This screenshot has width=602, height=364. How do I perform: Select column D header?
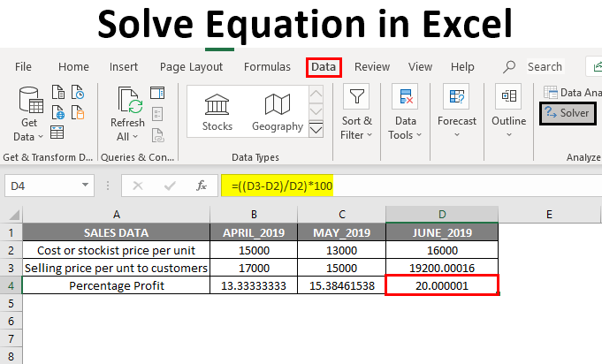tap(442, 214)
